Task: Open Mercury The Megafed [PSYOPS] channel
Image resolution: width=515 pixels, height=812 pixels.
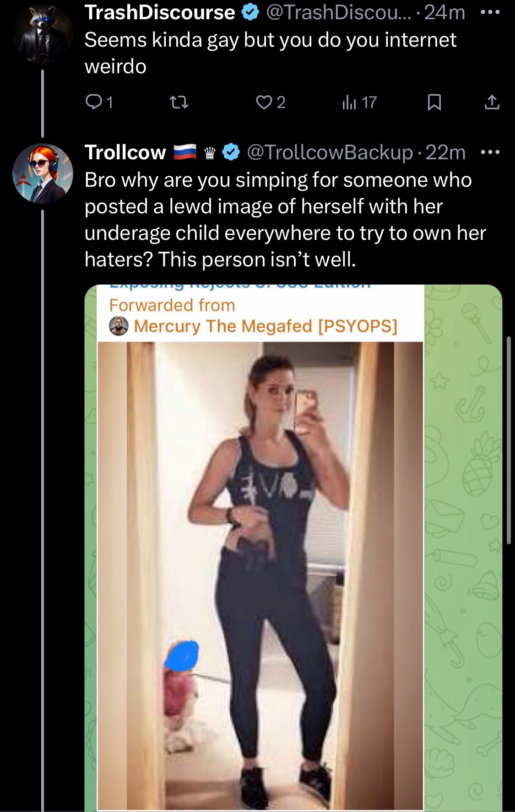Action: tap(266, 326)
